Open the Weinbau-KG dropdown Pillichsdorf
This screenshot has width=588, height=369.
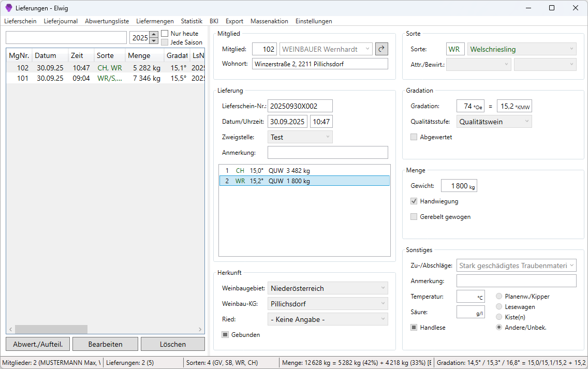click(328, 303)
